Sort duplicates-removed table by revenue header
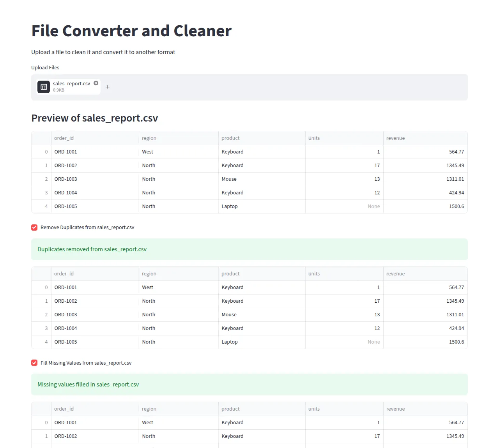Image resolution: width=499 pixels, height=448 pixels. pos(425,274)
